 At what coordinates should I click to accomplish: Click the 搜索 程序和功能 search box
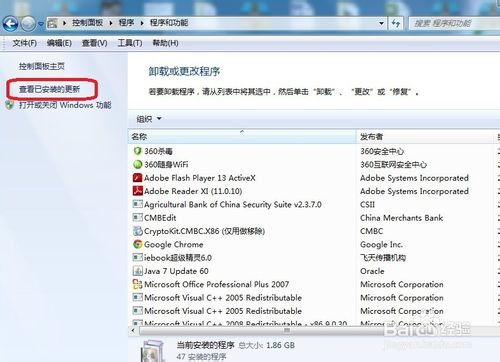[454, 23]
